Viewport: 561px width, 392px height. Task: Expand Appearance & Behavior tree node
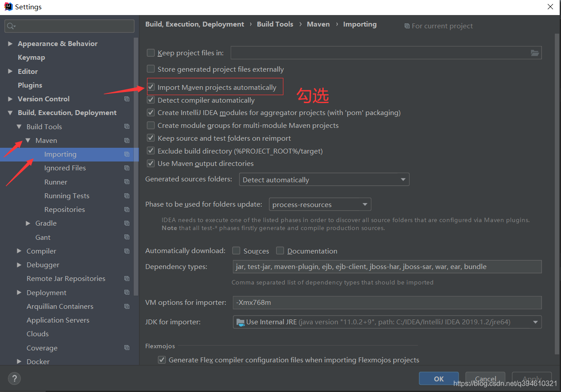coord(10,44)
